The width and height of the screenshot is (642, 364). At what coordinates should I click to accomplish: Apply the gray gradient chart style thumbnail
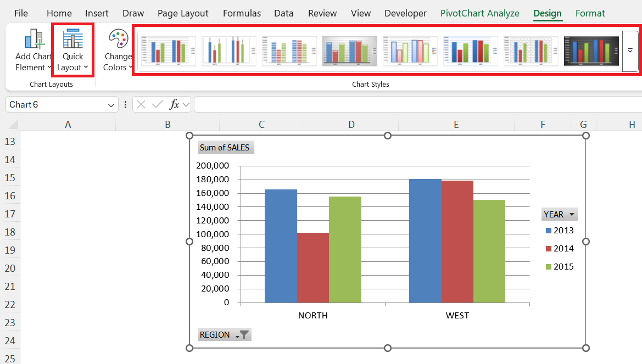(349, 51)
